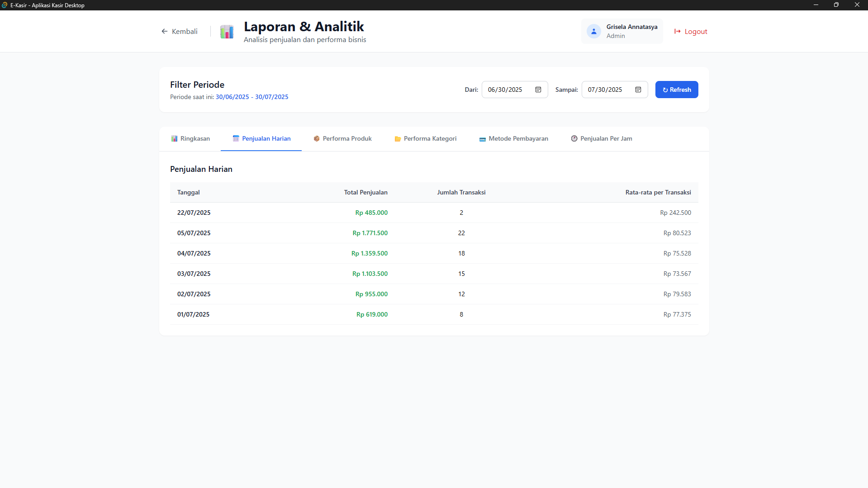Click the E-Kasir app icon in title bar
The image size is (868, 488).
pyautogui.click(x=5, y=5)
